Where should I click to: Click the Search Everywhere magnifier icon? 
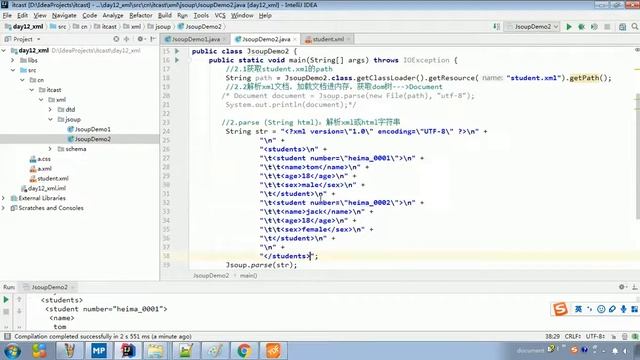(x=635, y=27)
